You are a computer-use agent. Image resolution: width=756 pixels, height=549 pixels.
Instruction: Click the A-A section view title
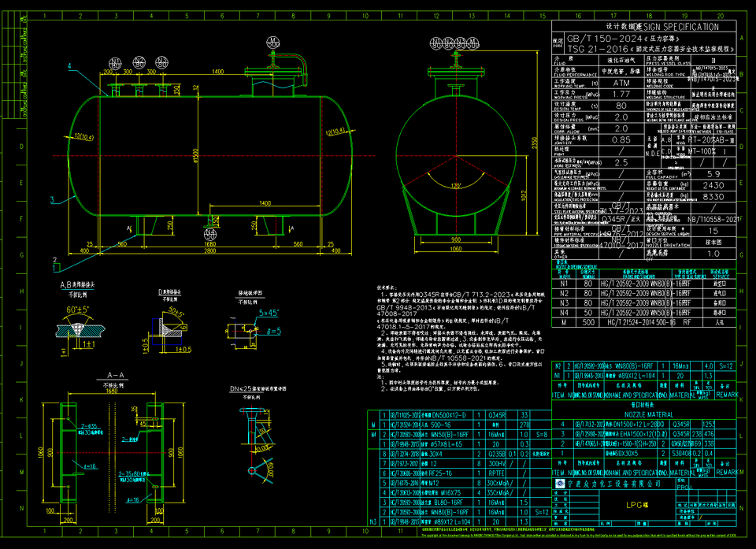pyautogui.click(x=115, y=375)
